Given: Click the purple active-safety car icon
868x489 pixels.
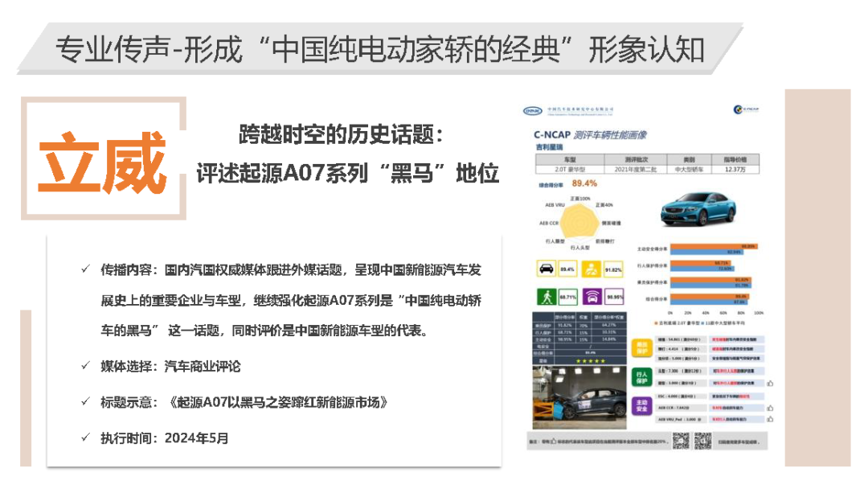Looking at the screenshot, I should click(x=592, y=297).
